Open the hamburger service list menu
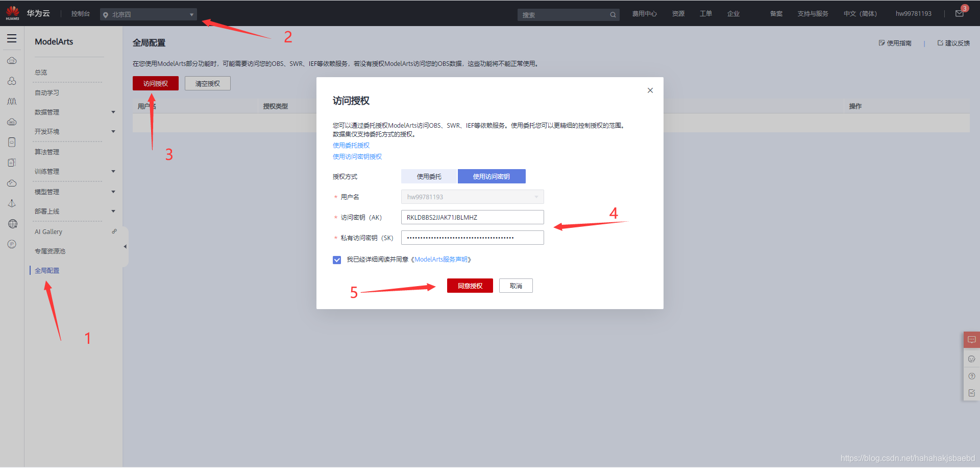Image resolution: width=980 pixels, height=468 pixels. pyautogui.click(x=12, y=39)
